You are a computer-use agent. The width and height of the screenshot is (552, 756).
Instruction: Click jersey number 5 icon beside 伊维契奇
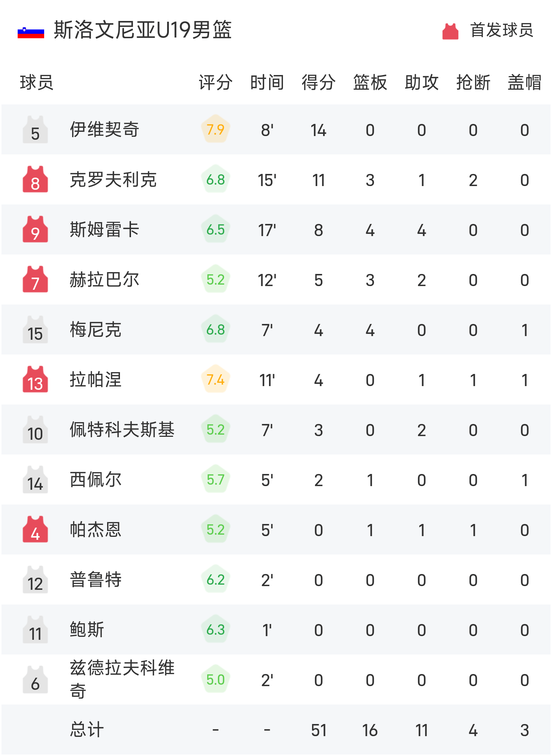(35, 129)
